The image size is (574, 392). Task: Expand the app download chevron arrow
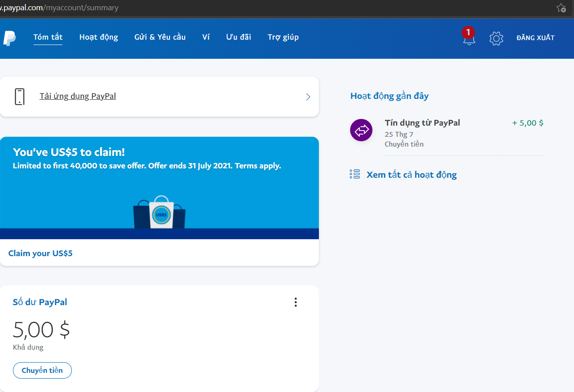[x=308, y=97]
